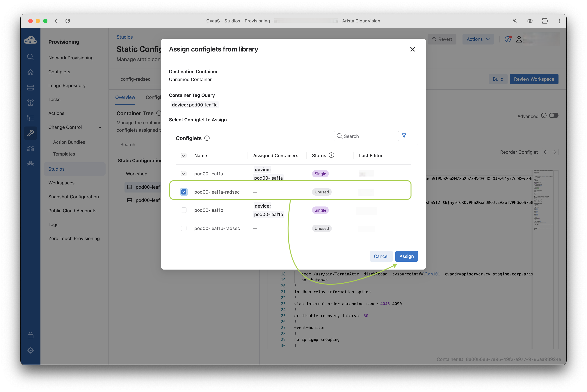Open Zero Touch Provisioning menu item

click(74, 238)
